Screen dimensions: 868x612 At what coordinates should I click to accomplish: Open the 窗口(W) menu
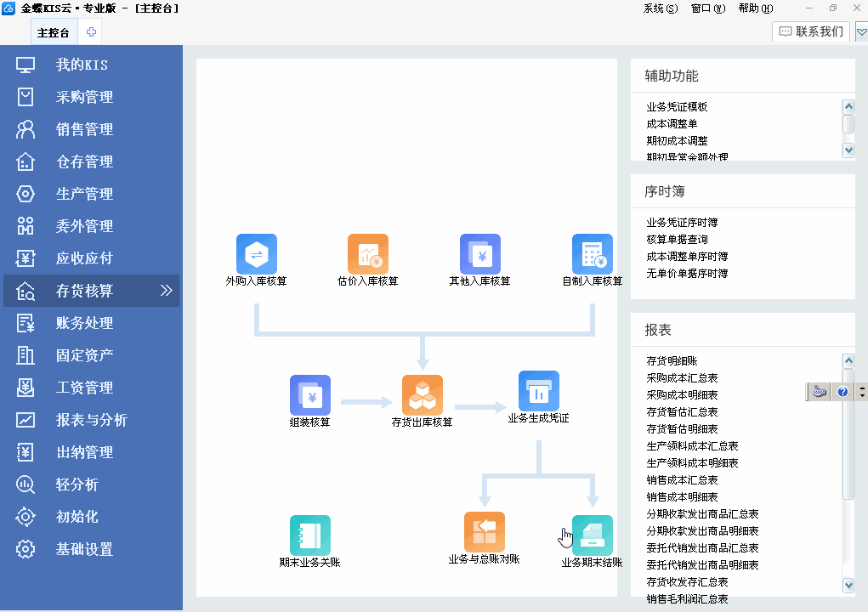coord(708,8)
